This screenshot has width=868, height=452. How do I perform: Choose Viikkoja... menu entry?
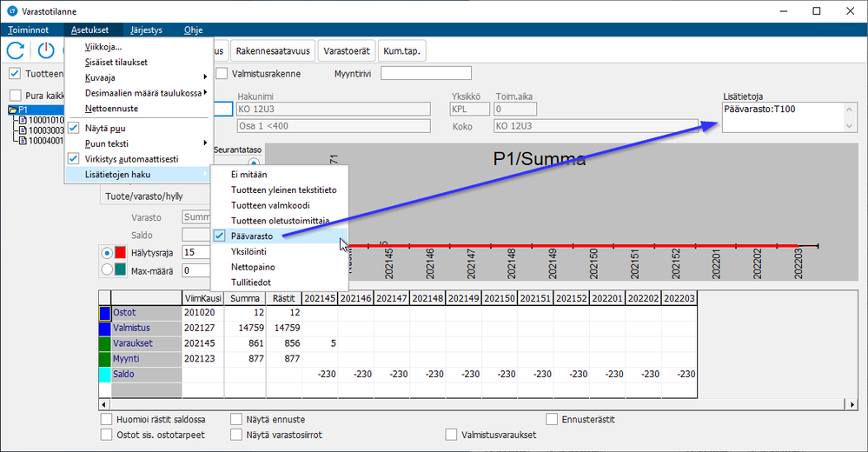click(138, 47)
